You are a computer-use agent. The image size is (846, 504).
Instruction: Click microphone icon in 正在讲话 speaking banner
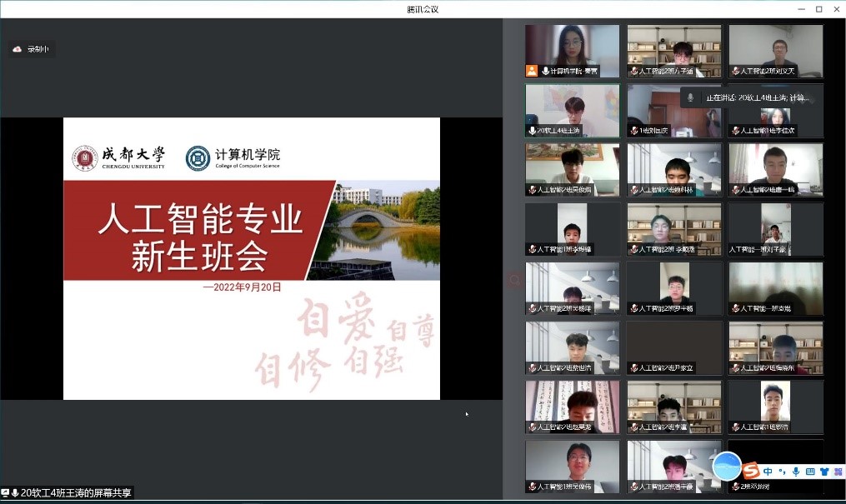(690, 97)
